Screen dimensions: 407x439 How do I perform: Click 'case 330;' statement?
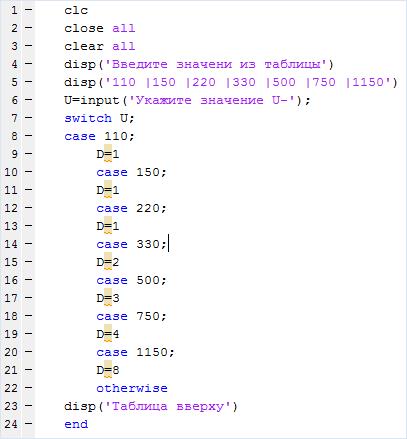click(131, 244)
